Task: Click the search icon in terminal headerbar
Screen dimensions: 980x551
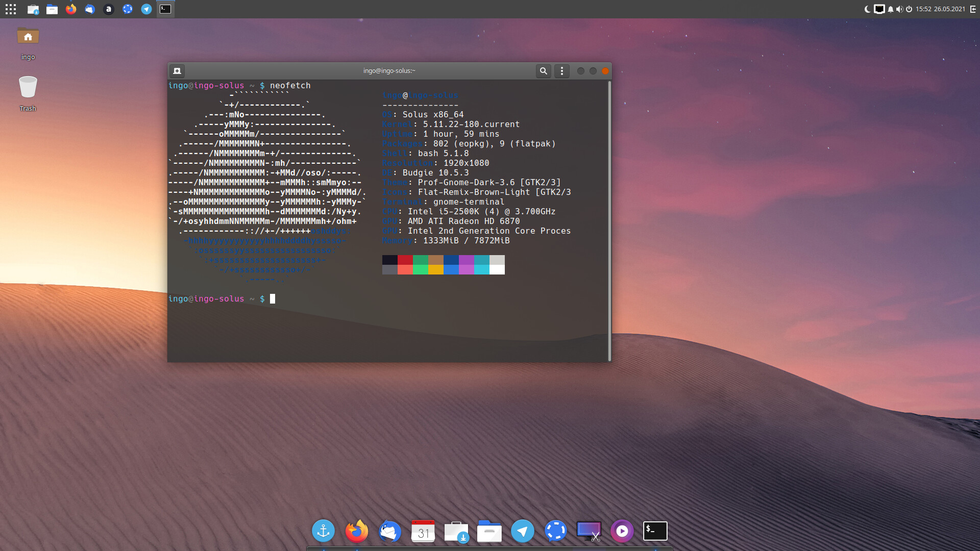Action: click(544, 71)
